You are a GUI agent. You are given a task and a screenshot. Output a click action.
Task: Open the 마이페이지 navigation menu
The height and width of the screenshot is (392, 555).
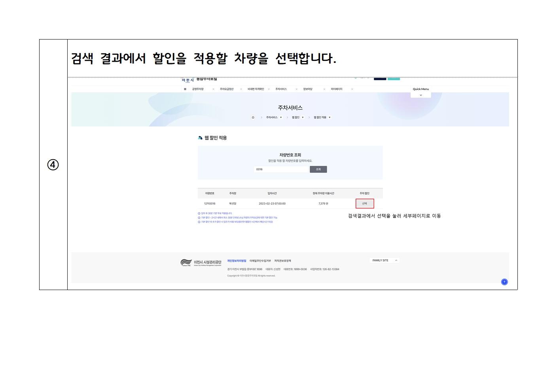tap(342, 89)
